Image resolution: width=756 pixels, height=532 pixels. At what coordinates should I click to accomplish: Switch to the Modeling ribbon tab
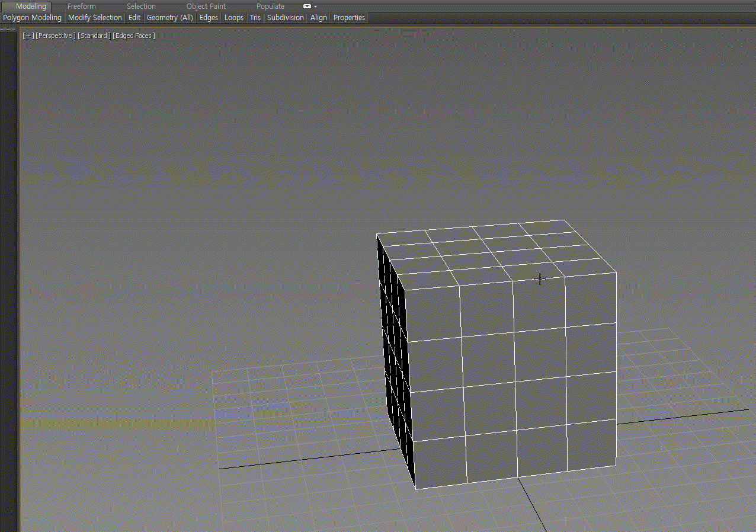(x=31, y=7)
